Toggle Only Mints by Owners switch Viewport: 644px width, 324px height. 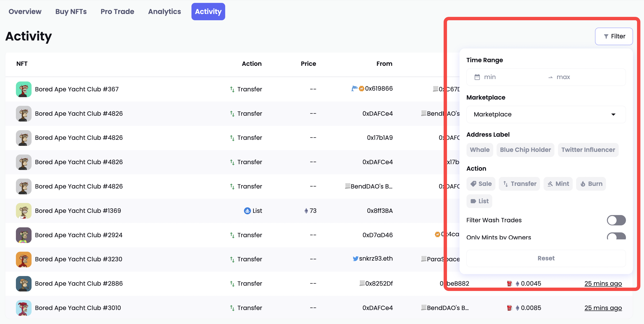[616, 236]
